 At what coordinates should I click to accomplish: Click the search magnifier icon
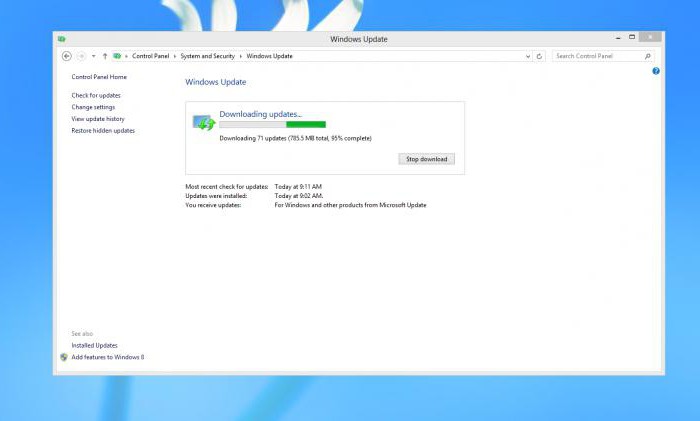[648, 56]
